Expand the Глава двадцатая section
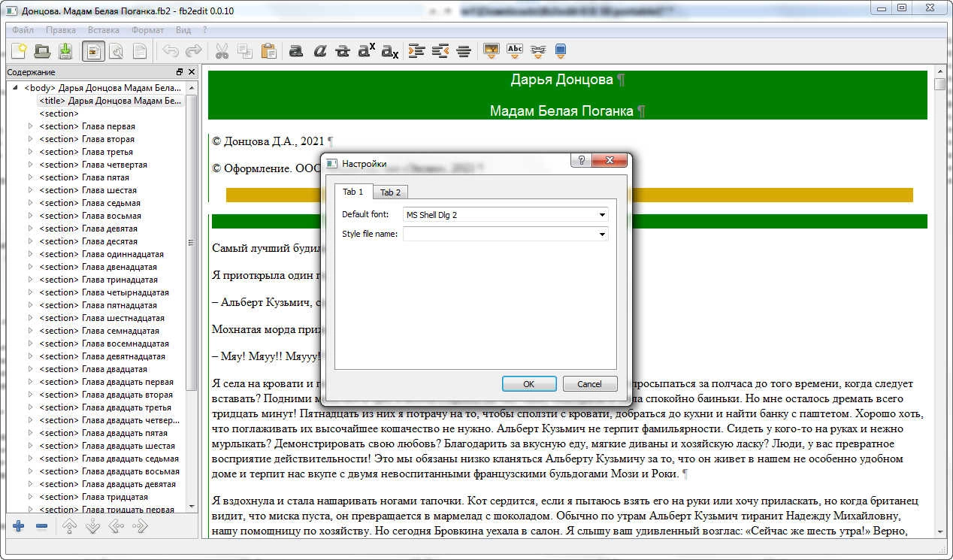This screenshot has height=560, width=953. (x=31, y=369)
